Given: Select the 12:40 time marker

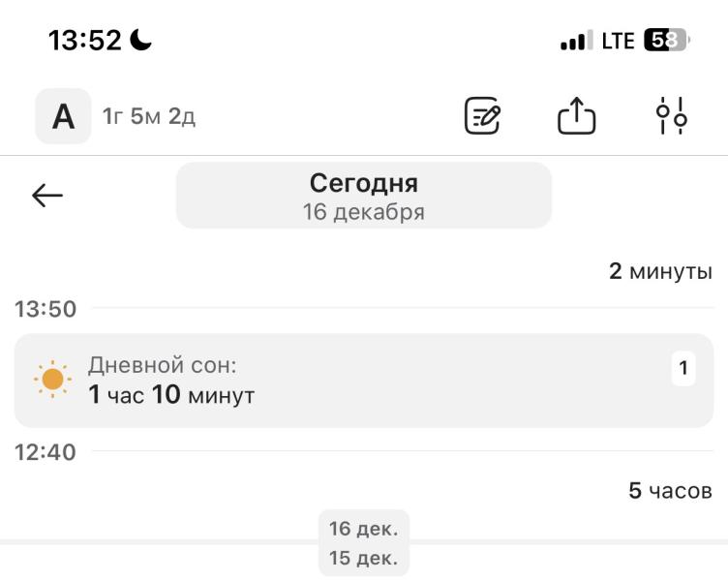Looking at the screenshot, I should 45,452.
